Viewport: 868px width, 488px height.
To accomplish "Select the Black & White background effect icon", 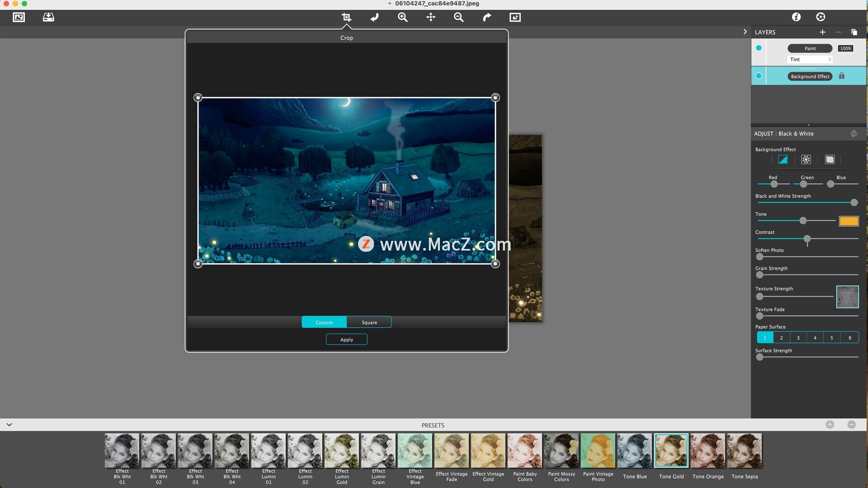I will pyautogui.click(x=783, y=160).
